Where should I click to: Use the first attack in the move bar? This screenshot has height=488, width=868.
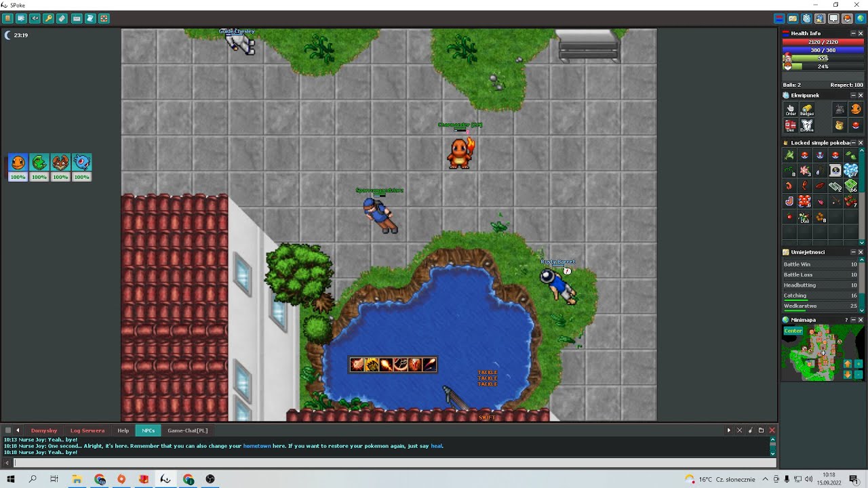(x=357, y=365)
